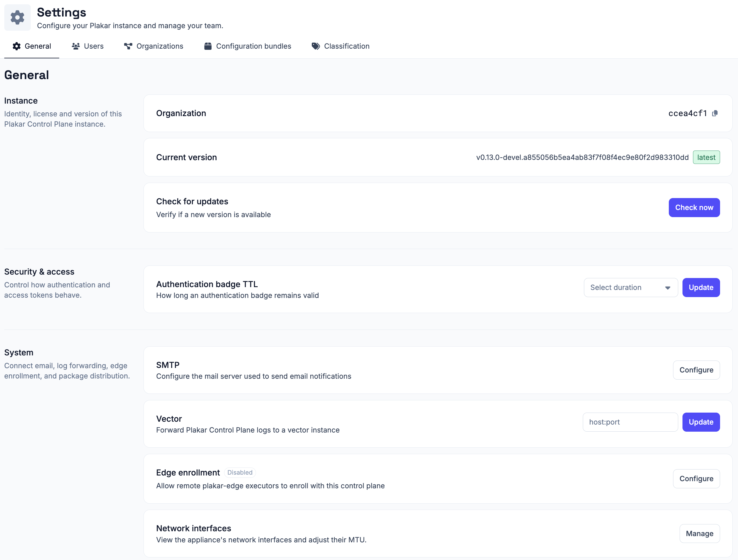Screen dimensions: 738x560
Task: Open the Organizations tab
Action: pyautogui.click(x=153, y=46)
